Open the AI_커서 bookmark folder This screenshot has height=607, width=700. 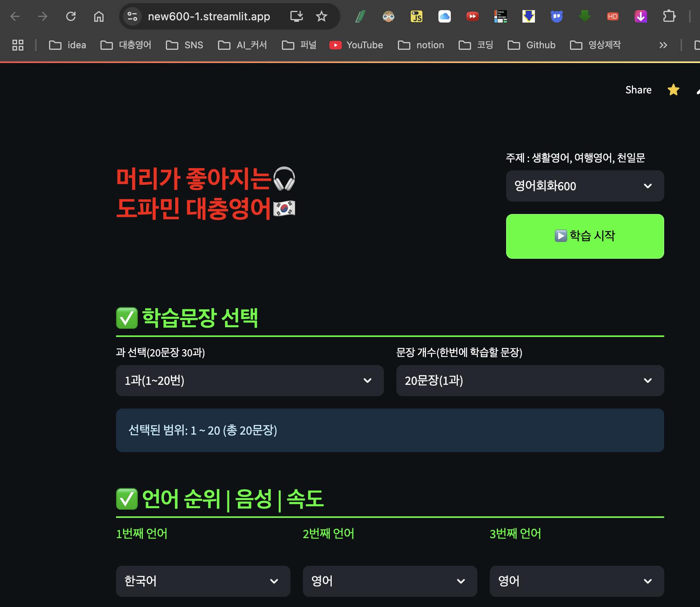(x=243, y=45)
